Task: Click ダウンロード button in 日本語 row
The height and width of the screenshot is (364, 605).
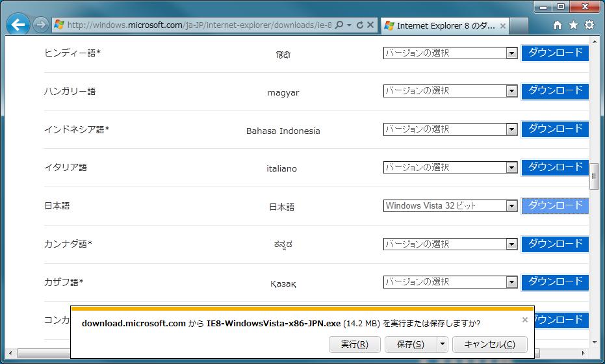Action: pyautogui.click(x=555, y=206)
